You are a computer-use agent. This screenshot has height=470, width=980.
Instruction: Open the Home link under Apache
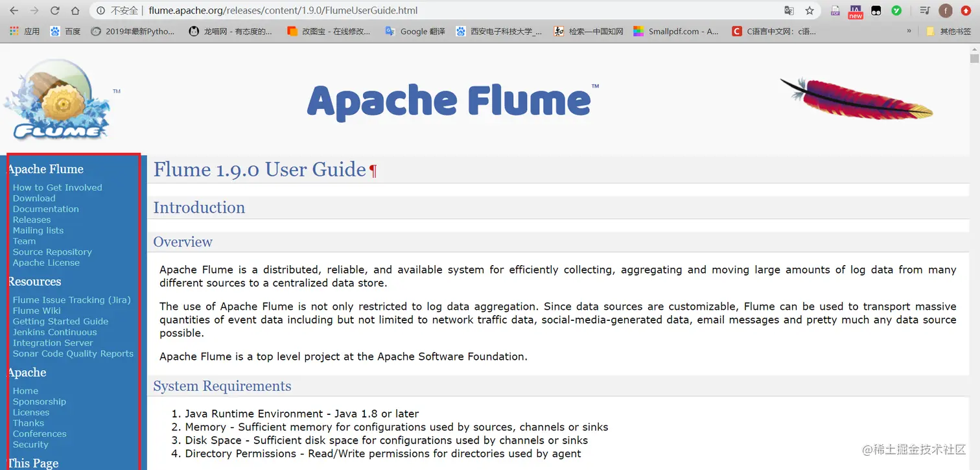(x=26, y=391)
